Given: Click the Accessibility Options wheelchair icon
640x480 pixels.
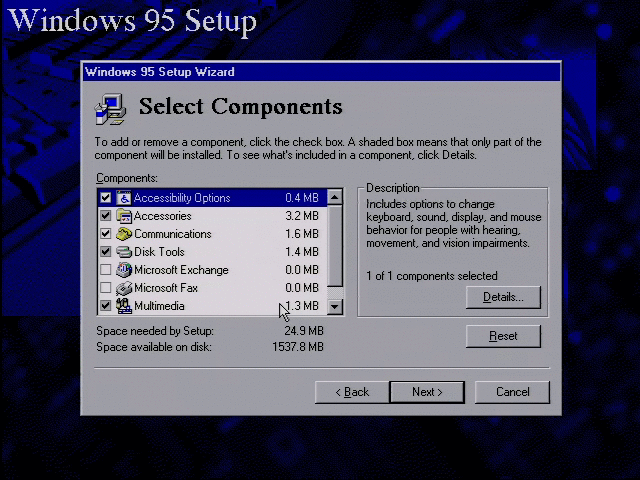Looking at the screenshot, I should click(124, 198).
